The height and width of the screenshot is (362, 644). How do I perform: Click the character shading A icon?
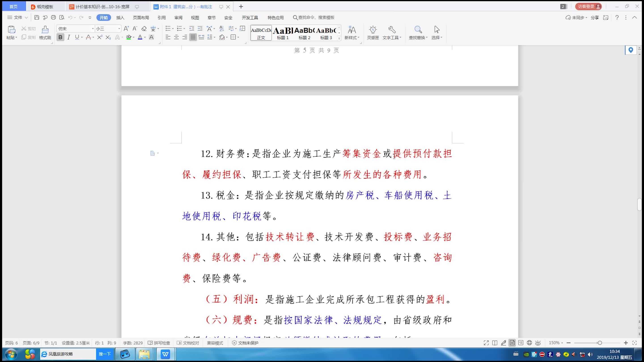(151, 37)
